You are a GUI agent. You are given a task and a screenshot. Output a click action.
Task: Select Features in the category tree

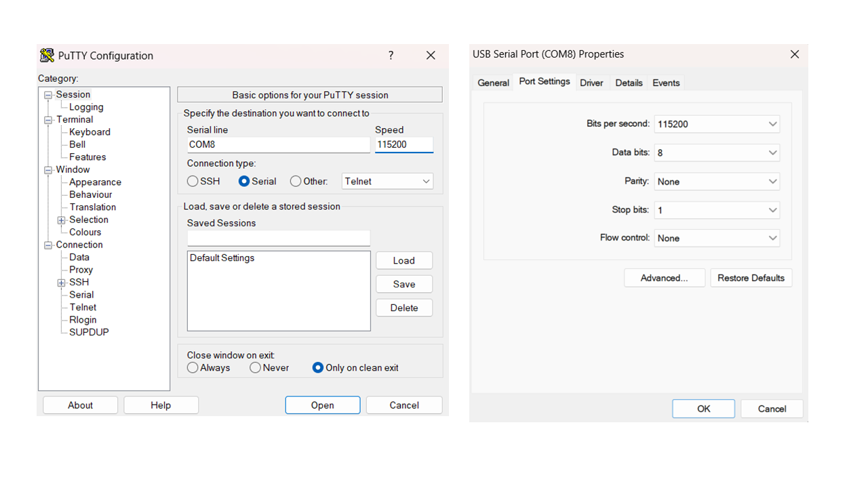click(x=87, y=157)
